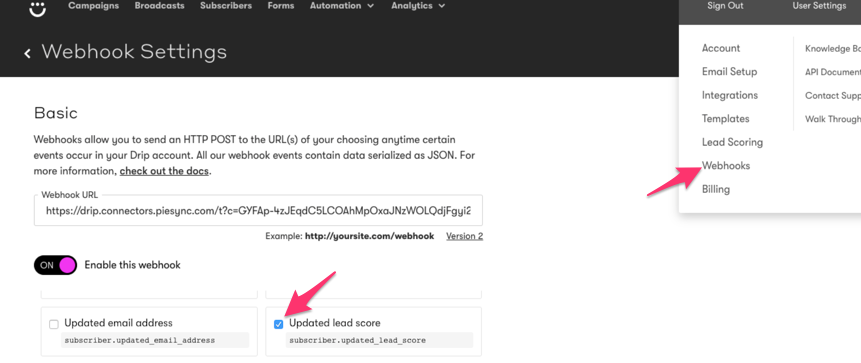Choose Webhooks in the settings menu
Image resolution: width=861 pixels, height=363 pixels.
coord(725,166)
